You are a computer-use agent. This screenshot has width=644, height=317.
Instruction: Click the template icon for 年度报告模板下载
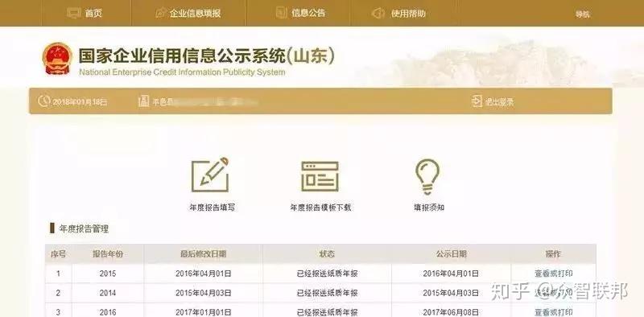320,176
